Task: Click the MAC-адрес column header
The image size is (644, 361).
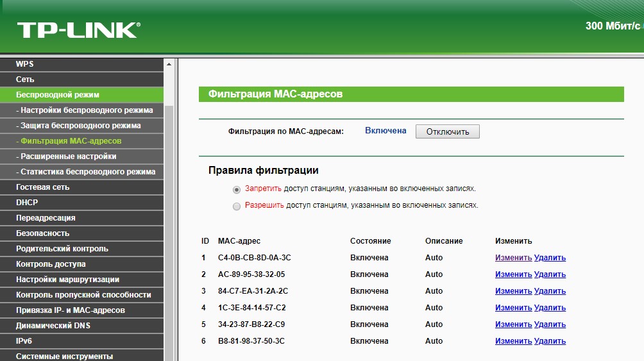Action: tap(239, 241)
